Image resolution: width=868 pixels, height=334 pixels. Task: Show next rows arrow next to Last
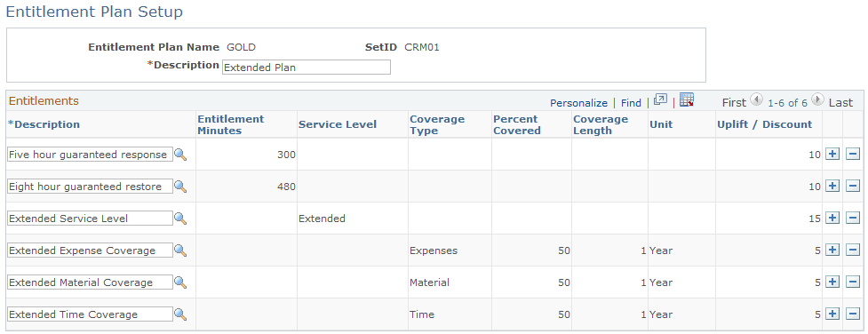[817, 99]
